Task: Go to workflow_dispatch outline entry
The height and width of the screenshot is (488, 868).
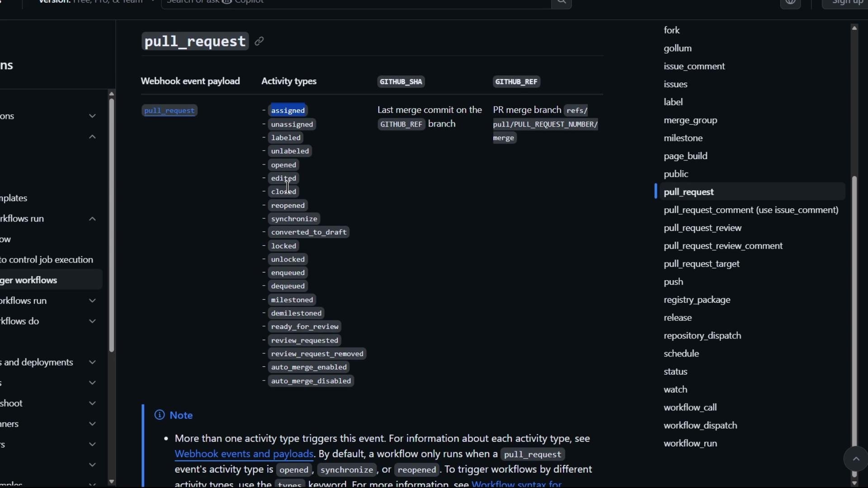Action: [x=700, y=426]
